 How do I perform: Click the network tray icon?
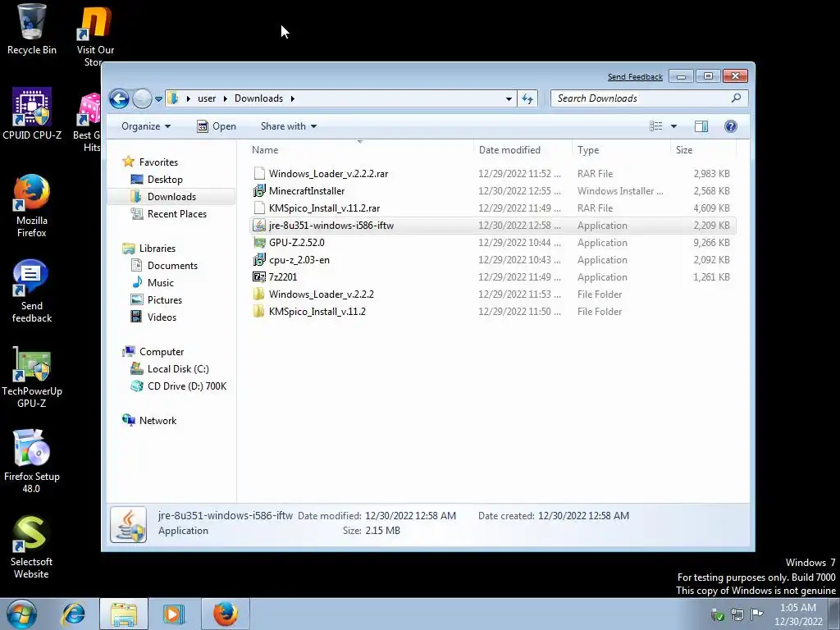pyautogui.click(x=737, y=614)
